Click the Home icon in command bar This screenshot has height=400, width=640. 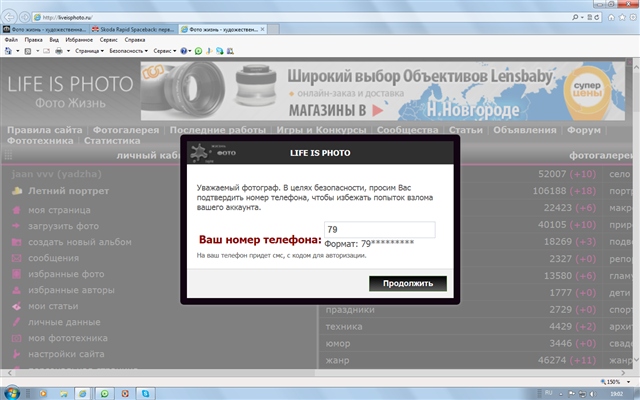[9, 49]
